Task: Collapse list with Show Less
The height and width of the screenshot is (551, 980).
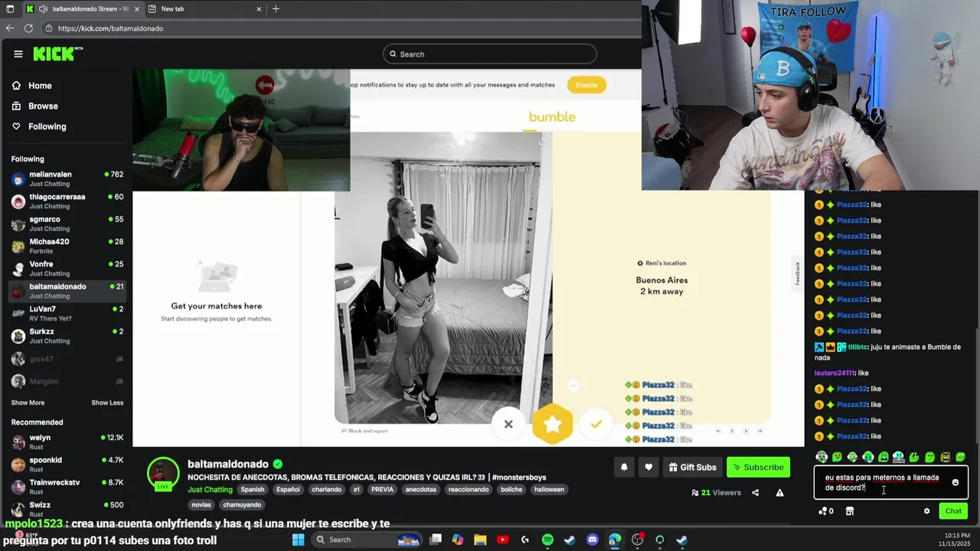Action: [x=107, y=403]
